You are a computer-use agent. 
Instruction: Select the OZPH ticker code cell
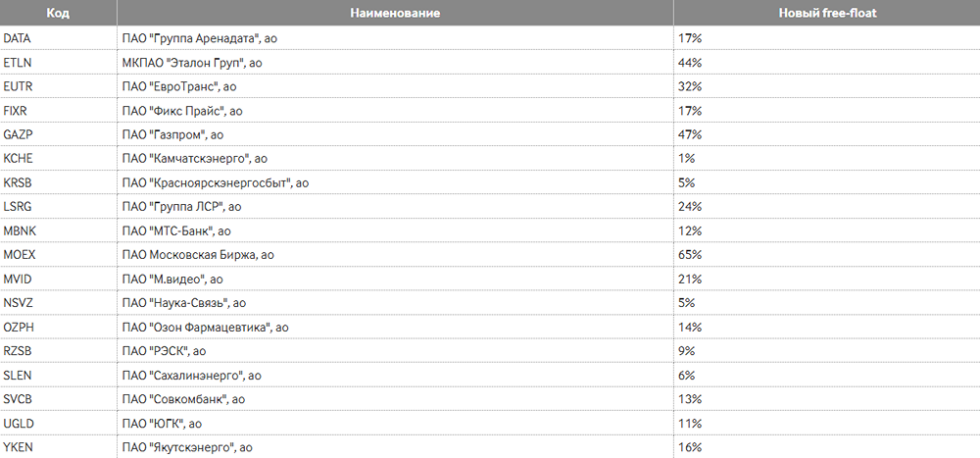(x=20, y=328)
